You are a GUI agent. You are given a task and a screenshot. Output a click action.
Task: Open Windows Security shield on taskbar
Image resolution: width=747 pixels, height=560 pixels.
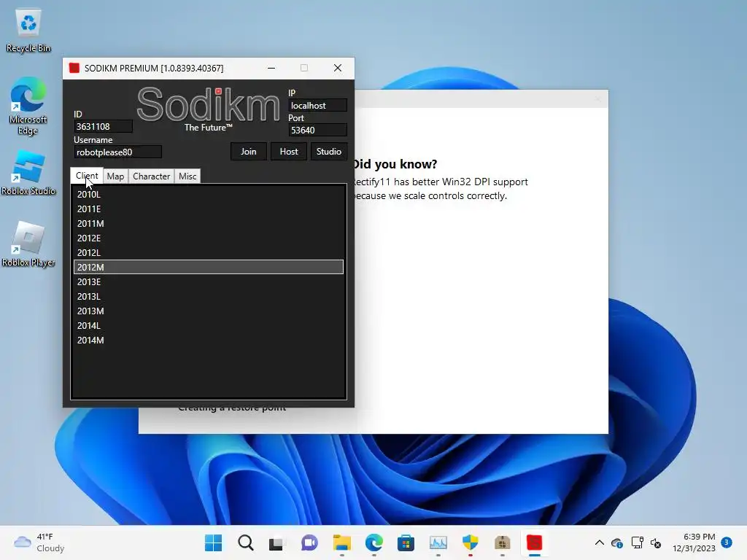point(471,542)
